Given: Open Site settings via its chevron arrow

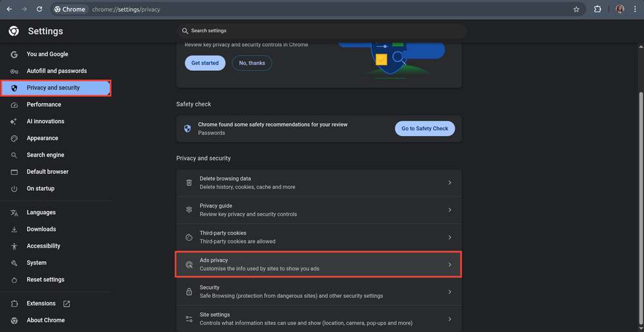Looking at the screenshot, I should pos(450,319).
